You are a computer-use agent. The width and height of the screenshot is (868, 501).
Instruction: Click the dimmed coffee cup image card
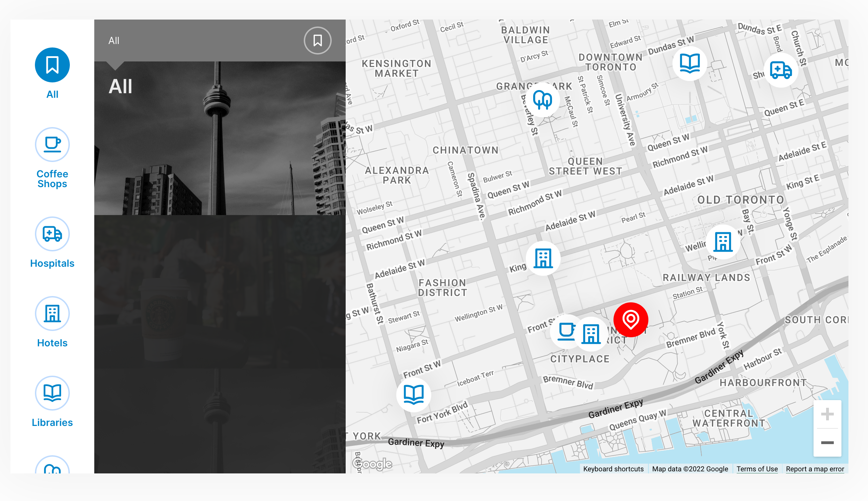point(220,292)
